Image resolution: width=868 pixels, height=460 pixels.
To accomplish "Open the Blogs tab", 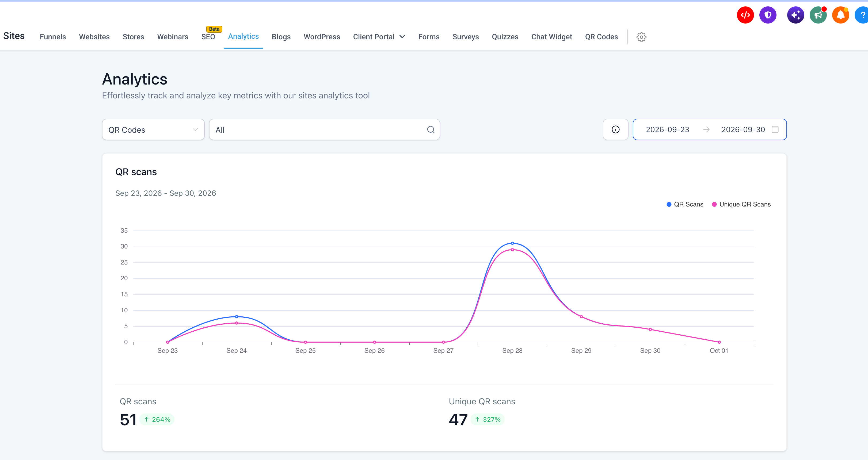I will (281, 37).
